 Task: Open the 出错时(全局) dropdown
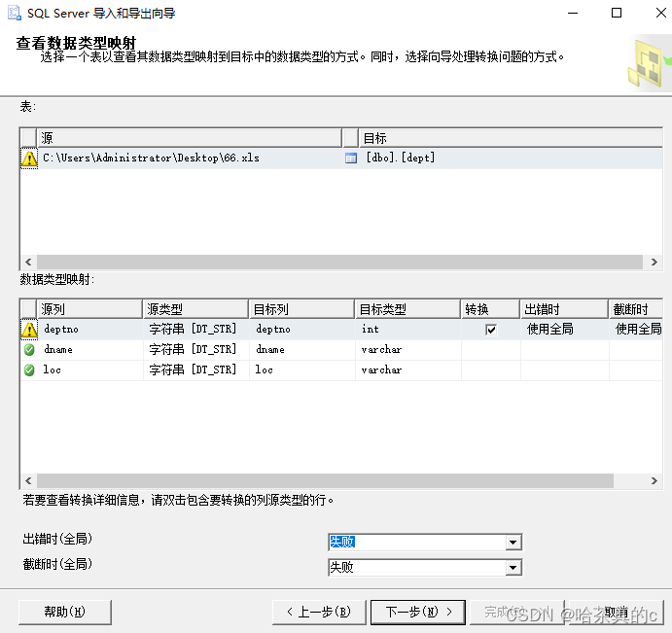[x=513, y=543]
